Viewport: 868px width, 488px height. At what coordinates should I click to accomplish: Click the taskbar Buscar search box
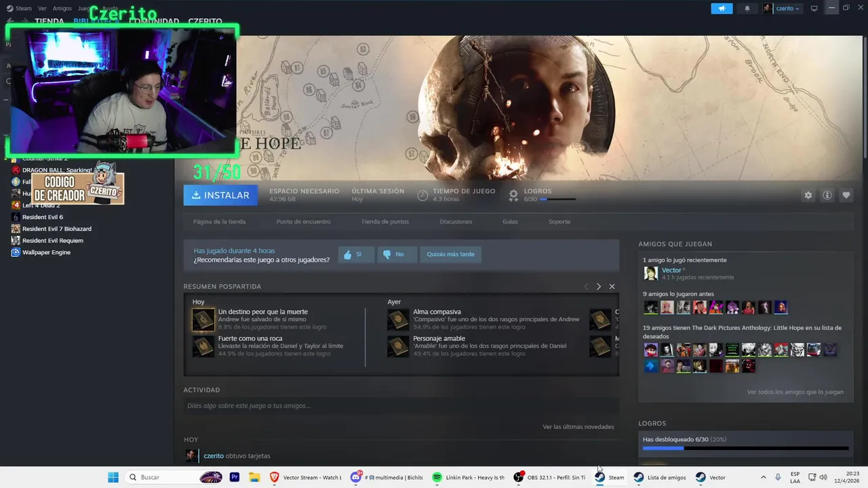click(173, 477)
